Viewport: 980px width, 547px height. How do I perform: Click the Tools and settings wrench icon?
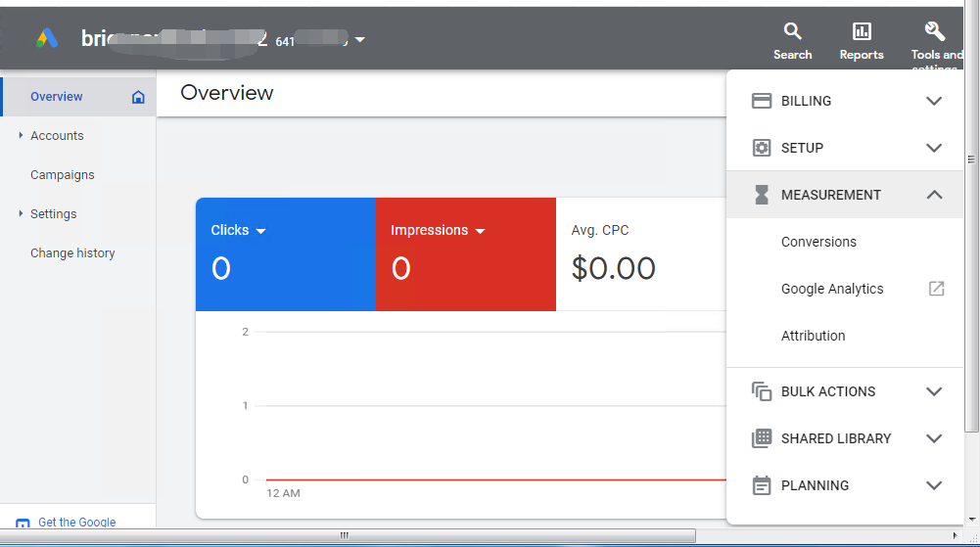(x=934, y=30)
